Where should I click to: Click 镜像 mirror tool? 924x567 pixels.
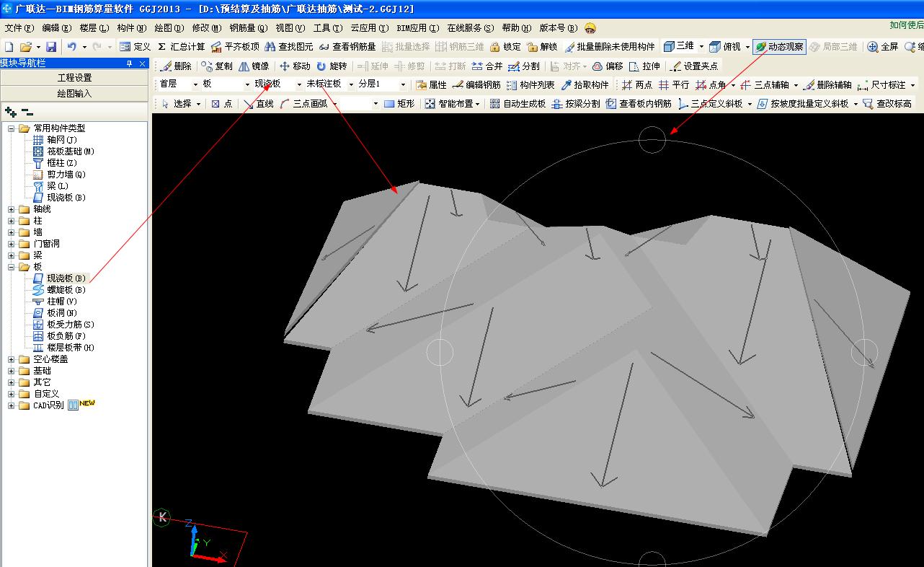253,66
